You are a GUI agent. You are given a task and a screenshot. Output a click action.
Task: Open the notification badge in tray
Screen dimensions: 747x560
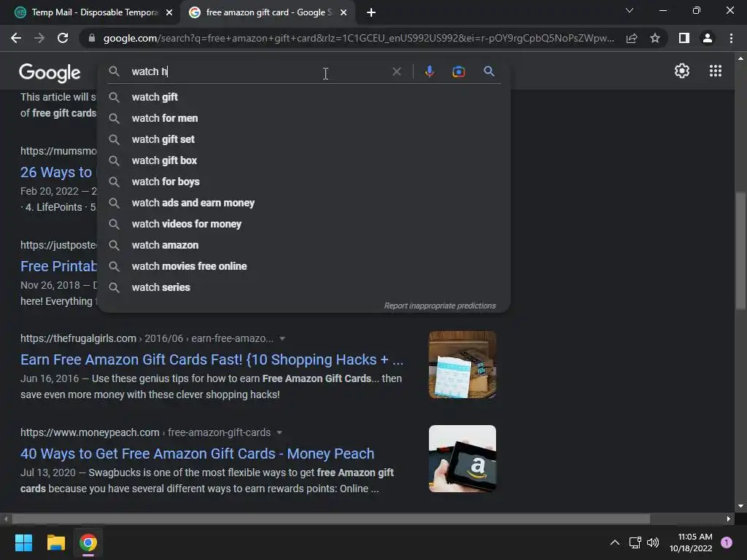click(727, 542)
